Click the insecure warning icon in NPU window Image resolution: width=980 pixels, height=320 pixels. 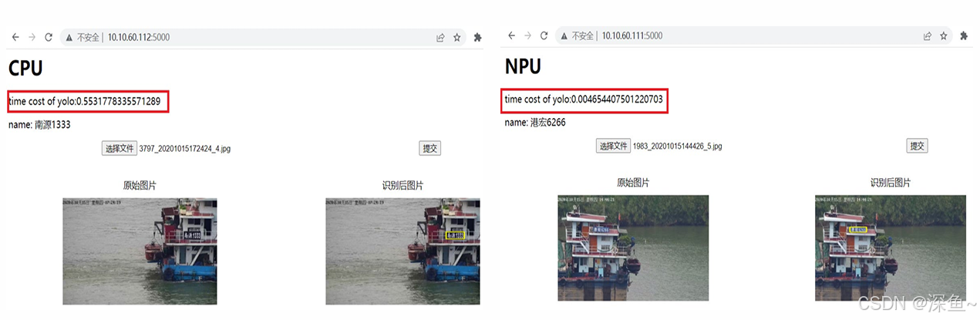[564, 36]
